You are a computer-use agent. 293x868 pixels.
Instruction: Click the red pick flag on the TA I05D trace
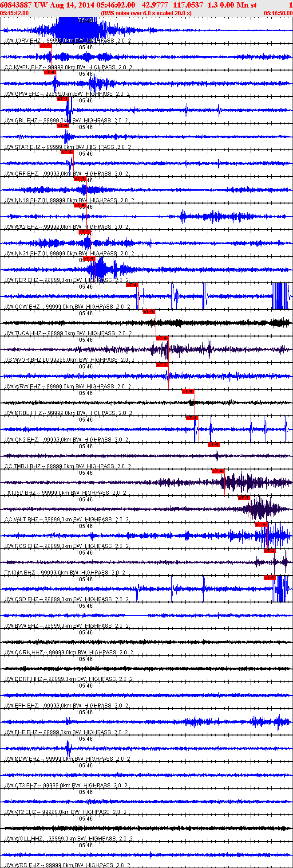218,471
